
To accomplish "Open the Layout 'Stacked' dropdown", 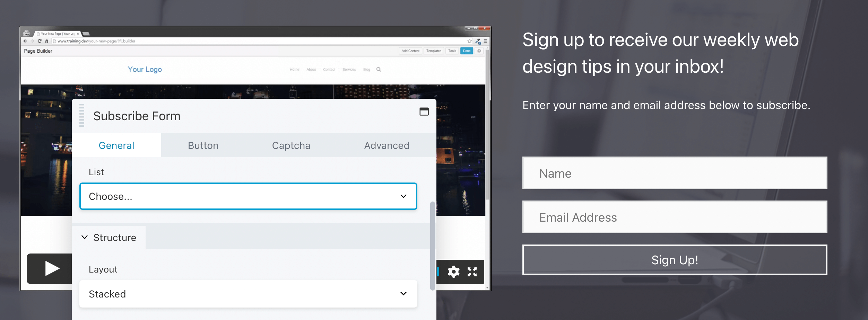I will (x=248, y=294).
